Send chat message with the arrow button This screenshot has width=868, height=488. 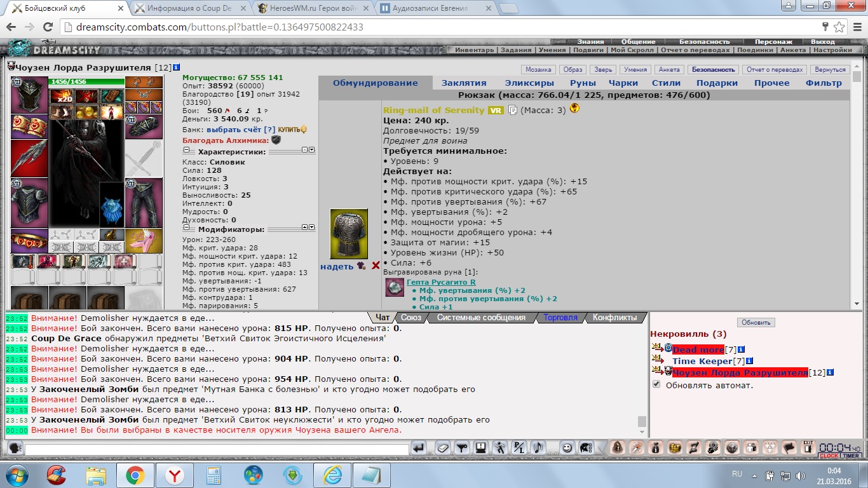pos(419,448)
